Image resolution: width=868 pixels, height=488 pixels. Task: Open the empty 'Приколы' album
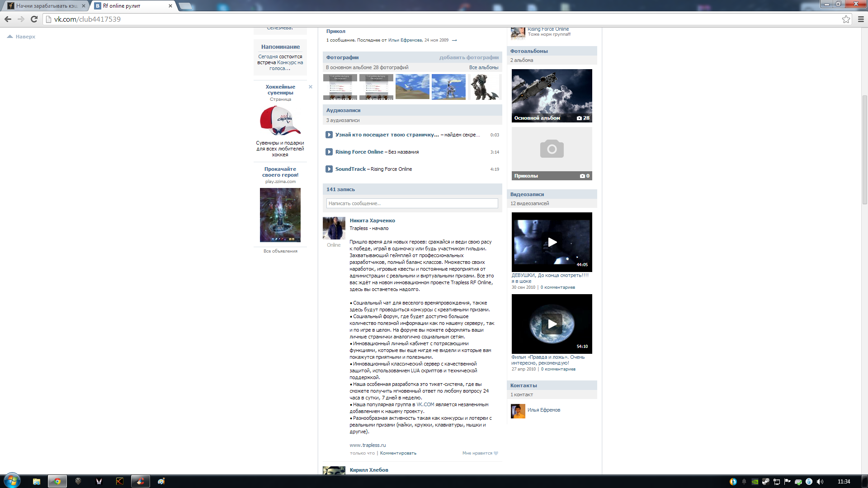tap(552, 154)
